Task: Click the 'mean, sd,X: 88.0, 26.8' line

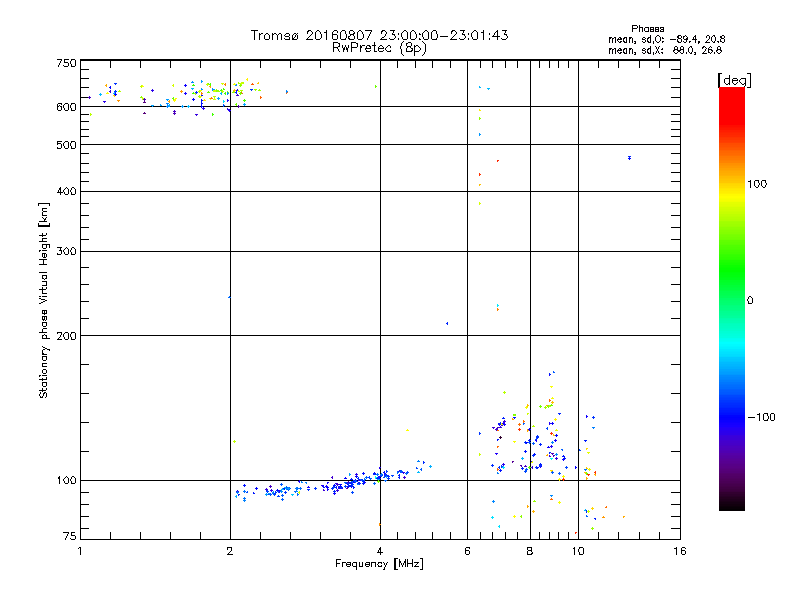Action: [665, 50]
